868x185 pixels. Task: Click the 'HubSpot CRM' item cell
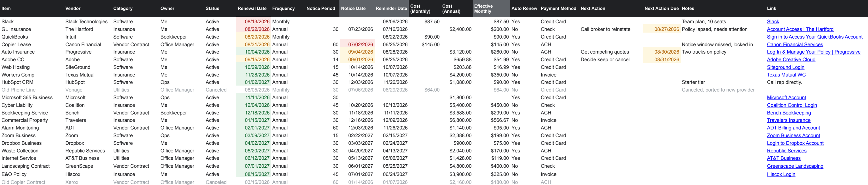click(x=17, y=82)
